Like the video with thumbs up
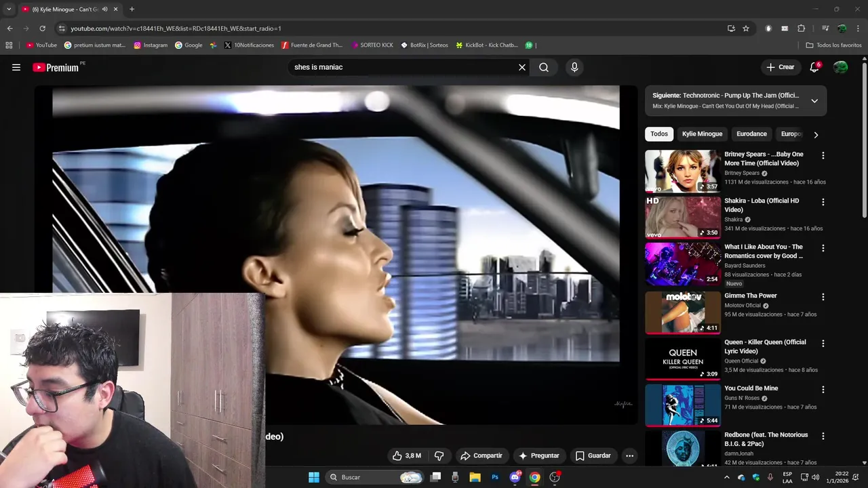Image resolution: width=868 pixels, height=488 pixels. point(406,455)
